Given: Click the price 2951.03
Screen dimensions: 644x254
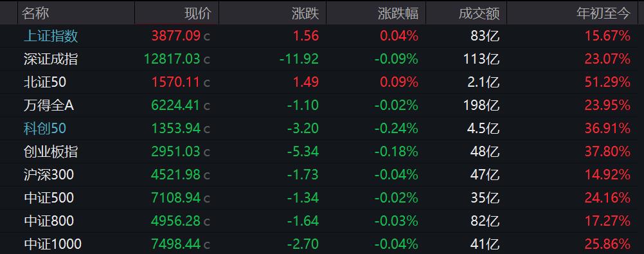Looking at the screenshot, I should (176, 152).
